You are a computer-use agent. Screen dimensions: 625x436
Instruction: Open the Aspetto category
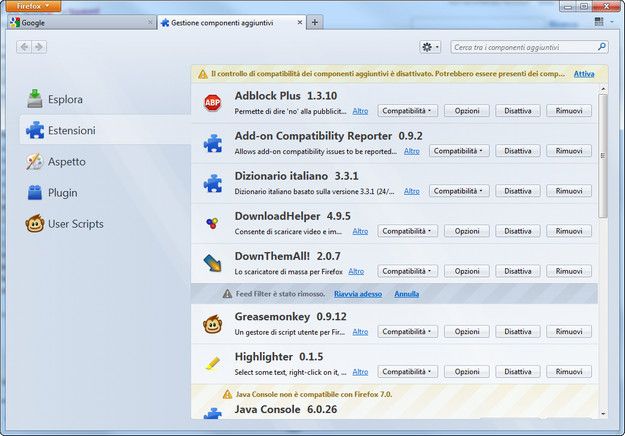coord(105,161)
